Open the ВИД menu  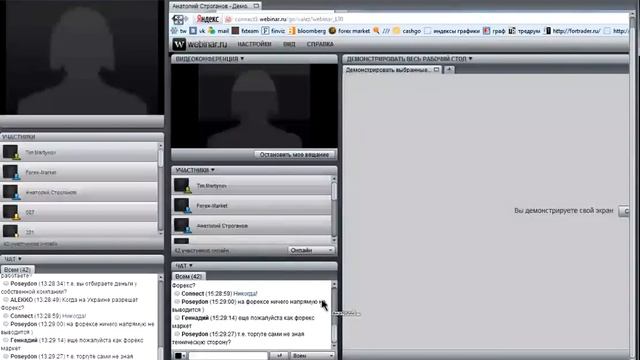click(x=289, y=44)
